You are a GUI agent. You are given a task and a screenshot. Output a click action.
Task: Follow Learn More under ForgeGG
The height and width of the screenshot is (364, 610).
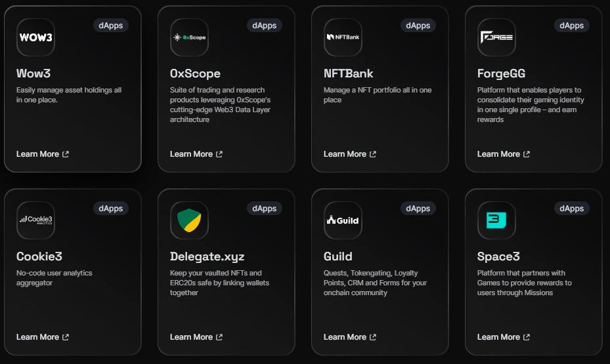coord(504,154)
